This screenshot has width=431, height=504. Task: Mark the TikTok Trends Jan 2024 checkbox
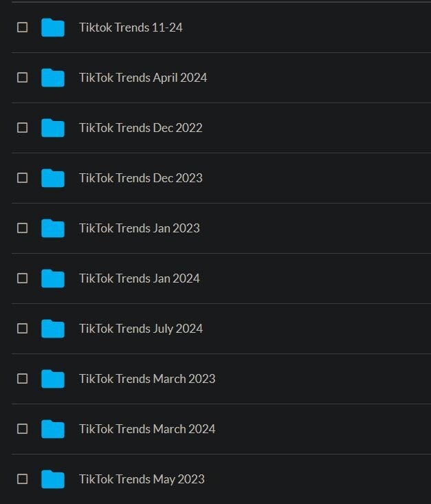(x=23, y=278)
